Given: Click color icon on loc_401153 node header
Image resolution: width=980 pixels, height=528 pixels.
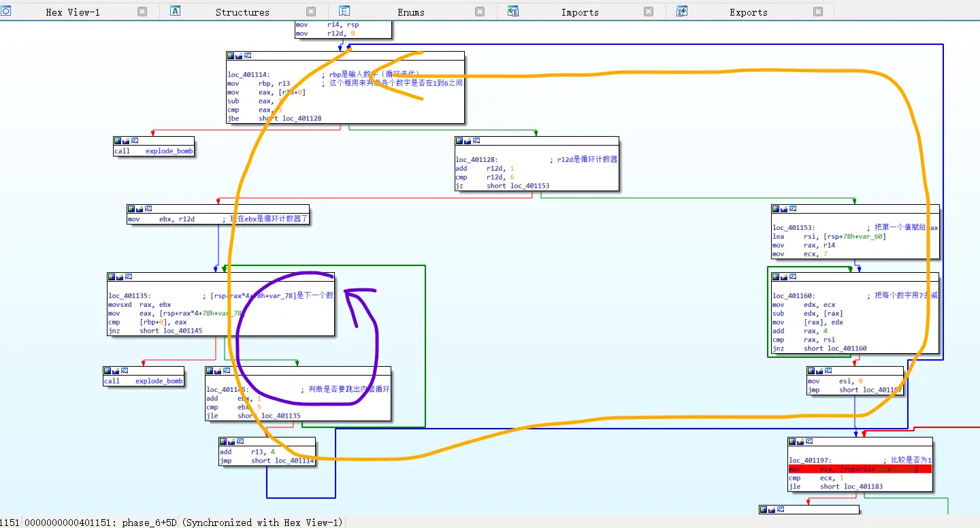Looking at the screenshot, I should (777, 209).
